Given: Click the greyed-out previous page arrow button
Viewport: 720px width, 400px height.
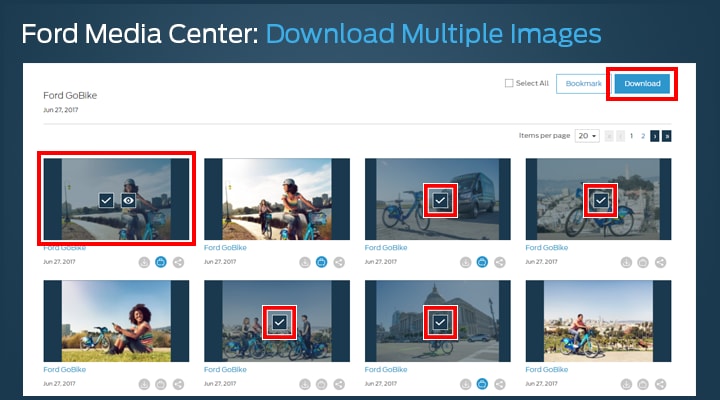Looking at the screenshot, I should (x=620, y=136).
